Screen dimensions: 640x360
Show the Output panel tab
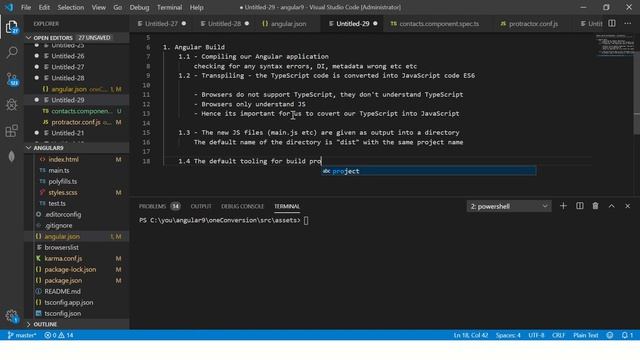[201, 206]
